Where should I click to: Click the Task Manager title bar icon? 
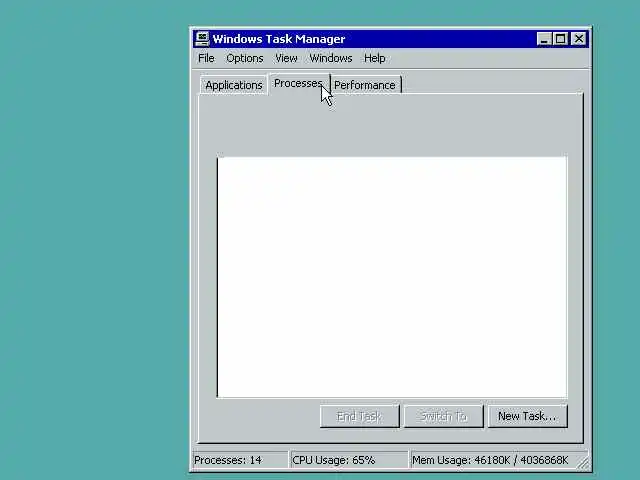coord(202,39)
